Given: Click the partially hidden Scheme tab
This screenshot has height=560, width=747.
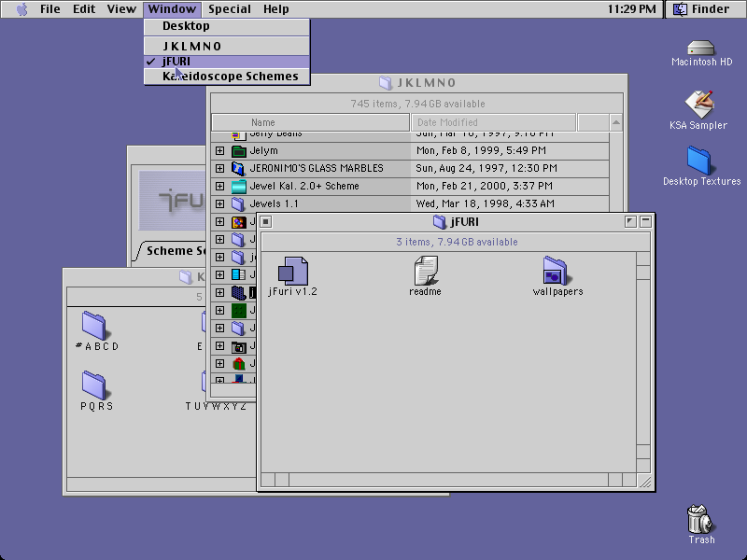Looking at the screenshot, I should coord(171,251).
